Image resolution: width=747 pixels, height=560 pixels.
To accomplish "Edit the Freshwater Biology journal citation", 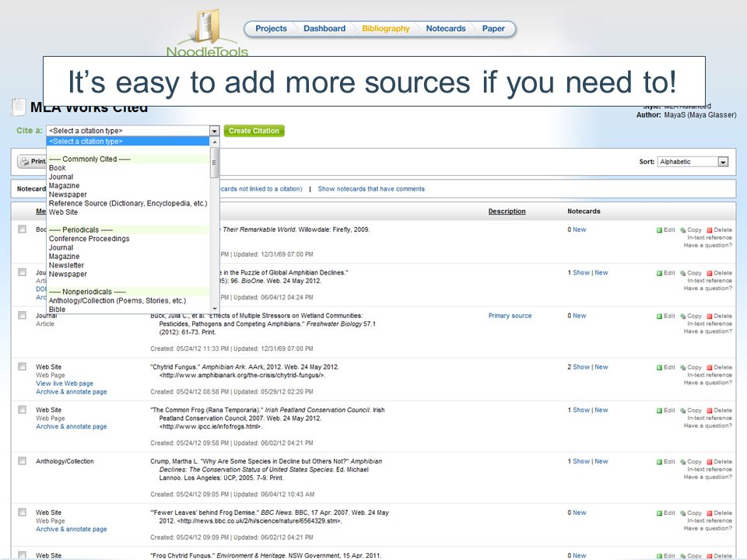I will [x=665, y=317].
